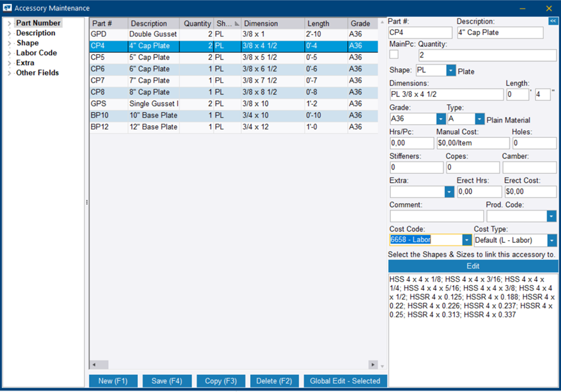561x392 pixels.
Task: Select the CP6 Cap Plate row
Action: coord(165,69)
